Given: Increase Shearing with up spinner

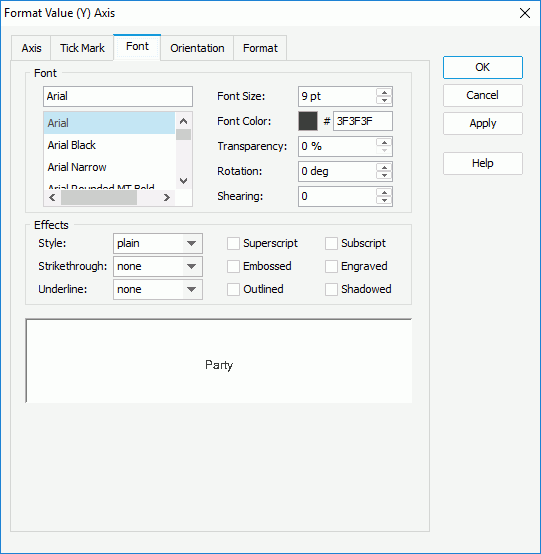Looking at the screenshot, I should coord(384,192).
